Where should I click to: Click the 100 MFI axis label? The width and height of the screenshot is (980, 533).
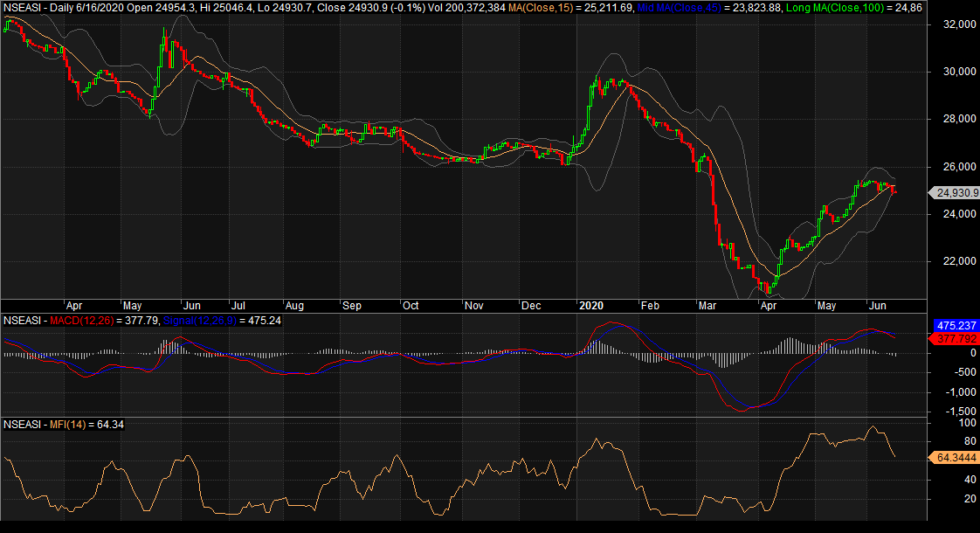tap(968, 424)
